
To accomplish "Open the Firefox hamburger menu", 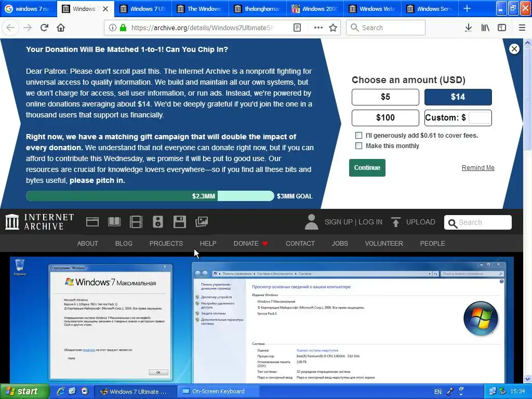I will click(522, 28).
